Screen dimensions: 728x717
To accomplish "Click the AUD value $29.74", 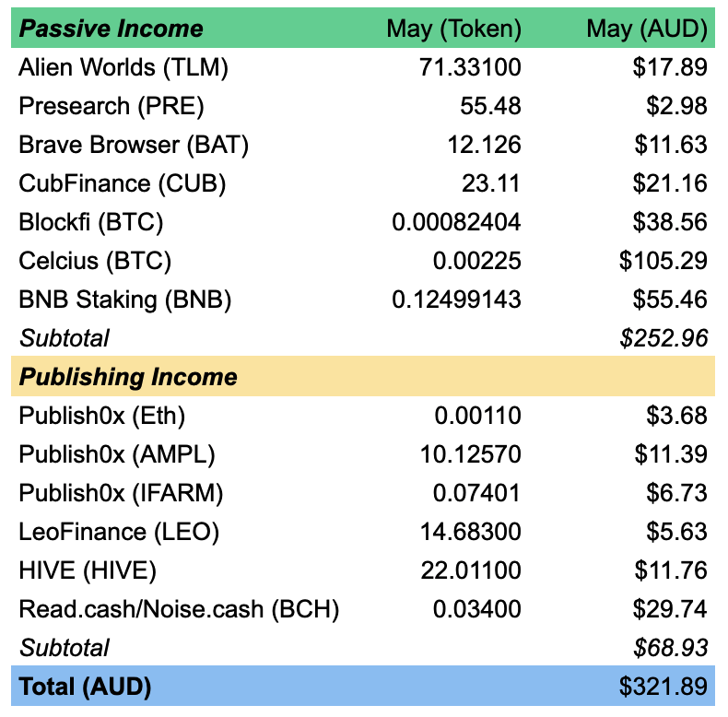I will point(670,609).
